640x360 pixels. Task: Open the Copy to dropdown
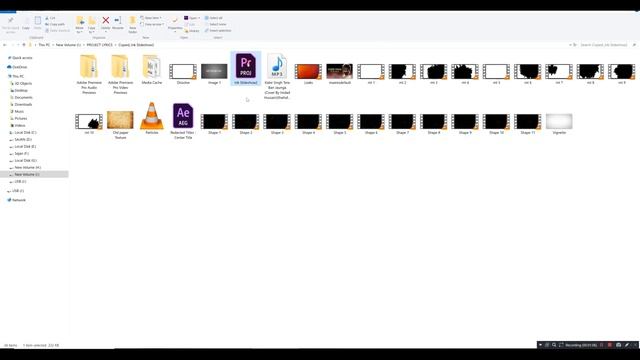click(92, 24)
